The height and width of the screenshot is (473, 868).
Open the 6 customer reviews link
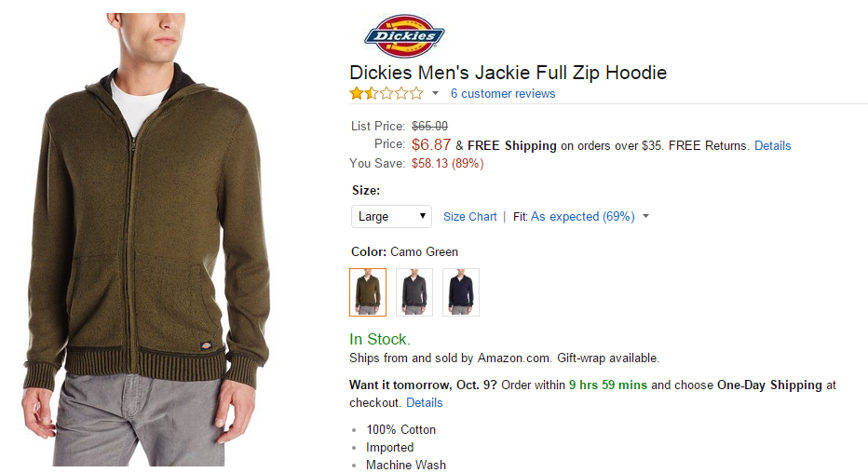tap(503, 93)
